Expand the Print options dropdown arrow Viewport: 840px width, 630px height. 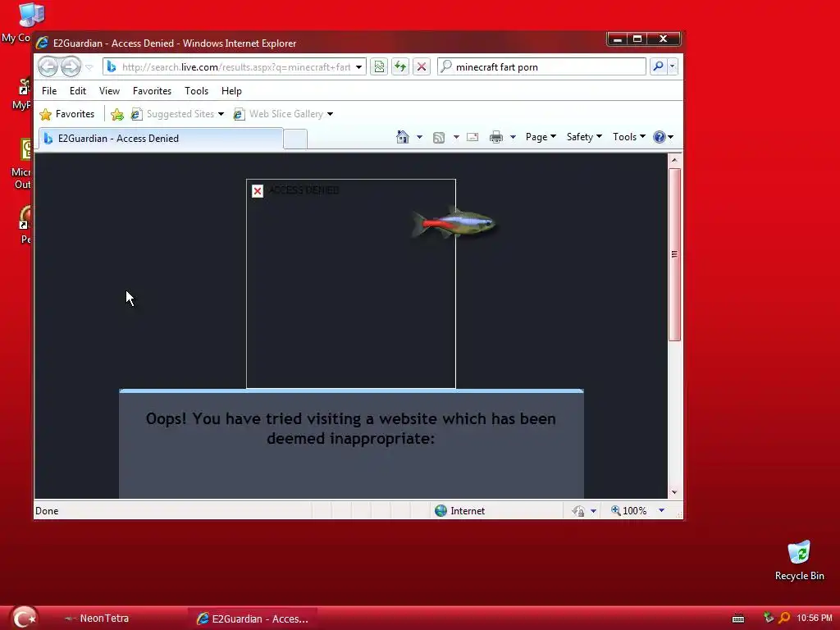coord(513,137)
